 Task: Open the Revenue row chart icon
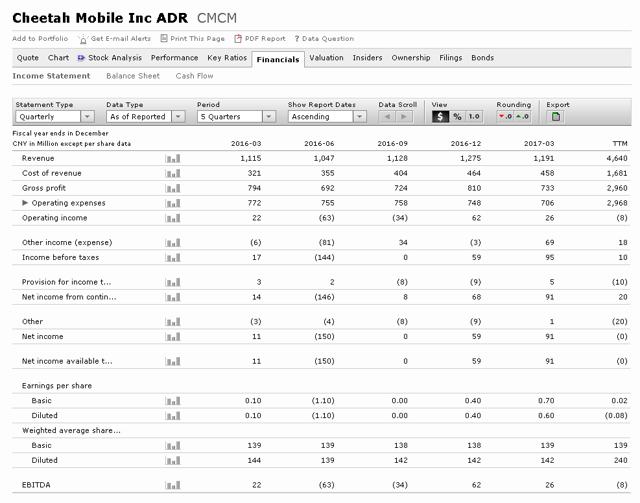(173, 158)
